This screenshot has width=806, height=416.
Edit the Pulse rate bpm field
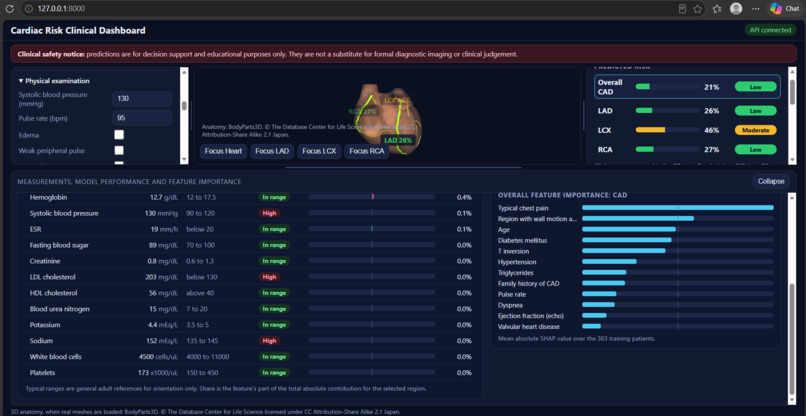(x=142, y=118)
